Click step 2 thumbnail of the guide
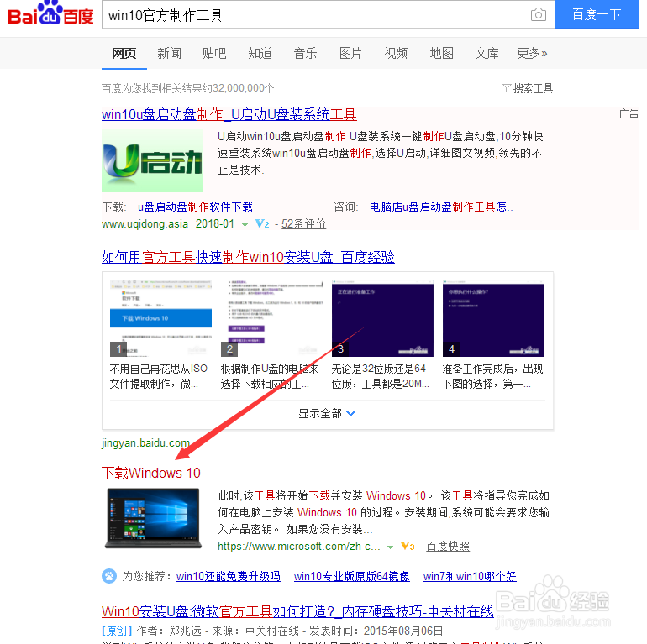The image size is (647, 644). pyautogui.click(x=272, y=318)
